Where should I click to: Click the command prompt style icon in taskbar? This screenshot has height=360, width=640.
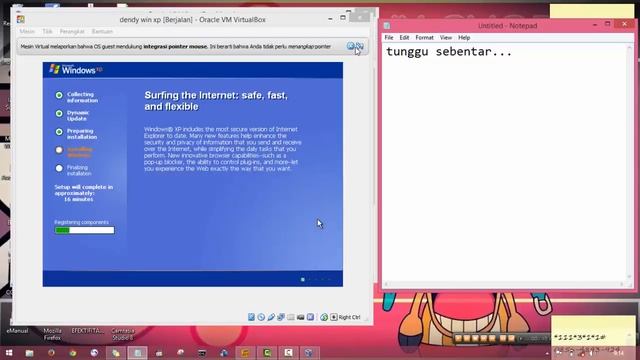tap(202, 353)
